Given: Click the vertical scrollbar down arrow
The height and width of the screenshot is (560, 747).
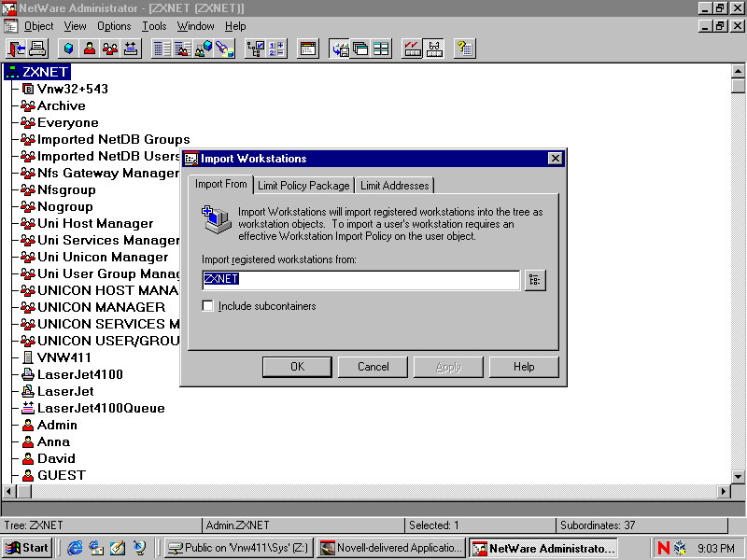Looking at the screenshot, I should pyautogui.click(x=738, y=476).
